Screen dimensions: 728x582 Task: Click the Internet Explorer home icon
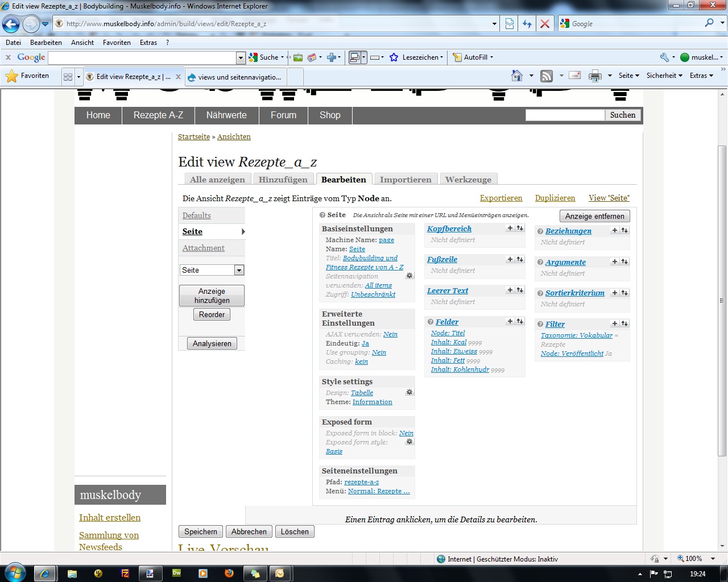(x=516, y=76)
